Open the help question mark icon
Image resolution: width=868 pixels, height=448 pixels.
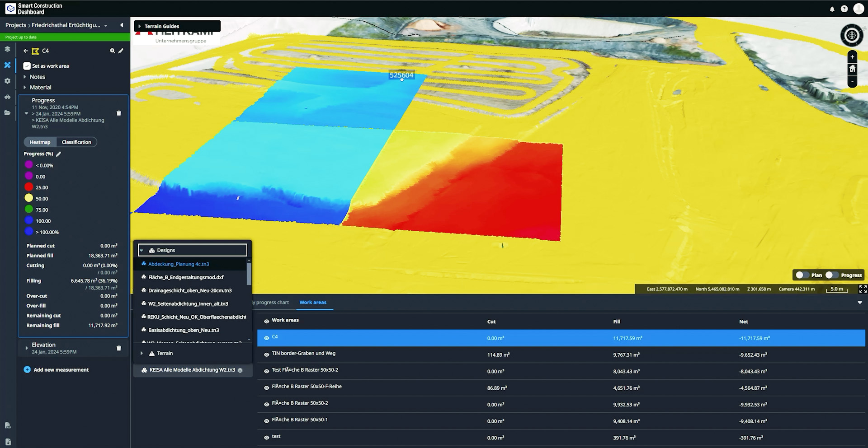844,9
